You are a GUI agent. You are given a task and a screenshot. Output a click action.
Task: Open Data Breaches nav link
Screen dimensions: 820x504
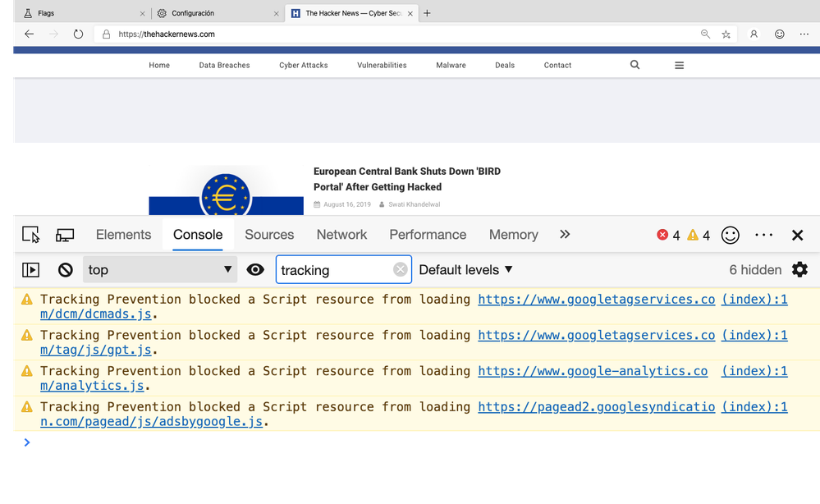(x=224, y=66)
